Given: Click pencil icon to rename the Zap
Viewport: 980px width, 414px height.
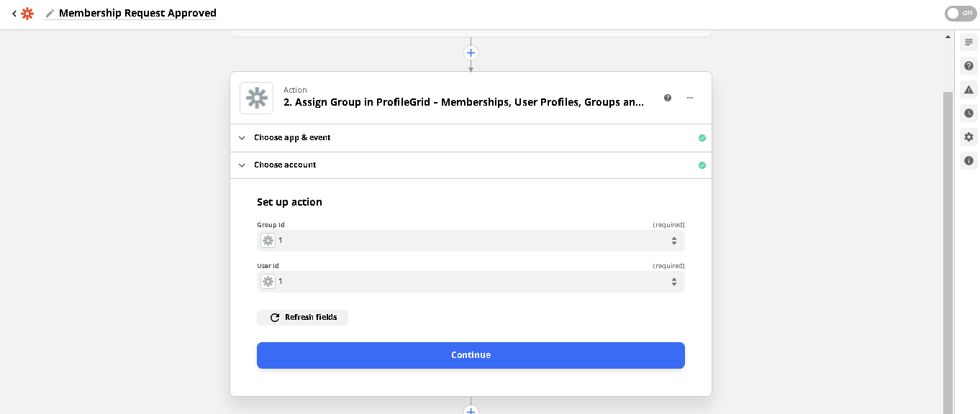Looking at the screenshot, I should click(50, 14).
